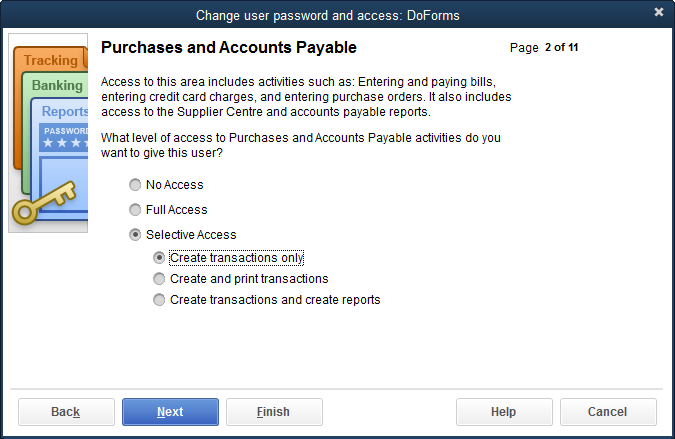This screenshot has height=439, width=675.
Task: Click the orange Tracking card tab
Action: point(50,61)
